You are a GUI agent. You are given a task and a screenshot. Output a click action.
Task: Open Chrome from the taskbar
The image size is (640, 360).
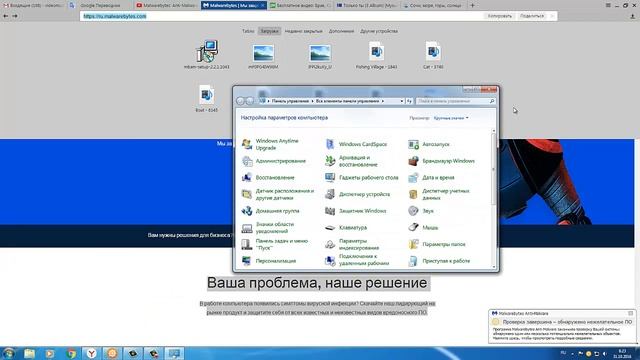[71, 353]
